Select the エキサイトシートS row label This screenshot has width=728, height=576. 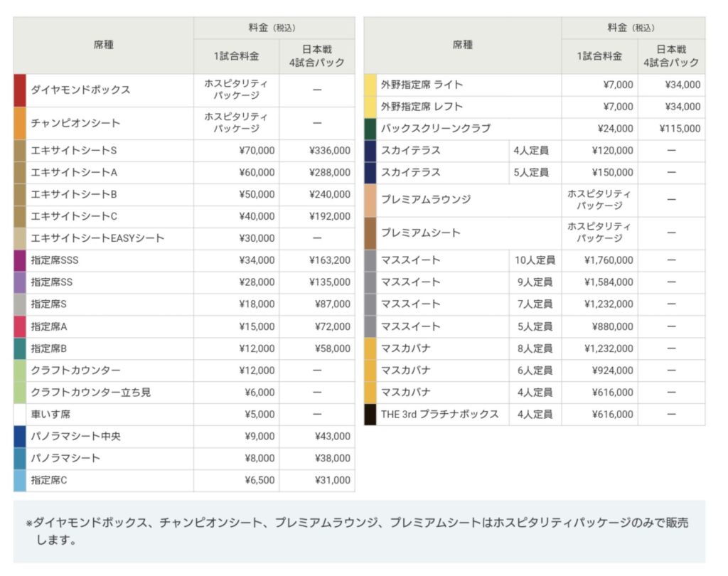pyautogui.click(x=74, y=151)
